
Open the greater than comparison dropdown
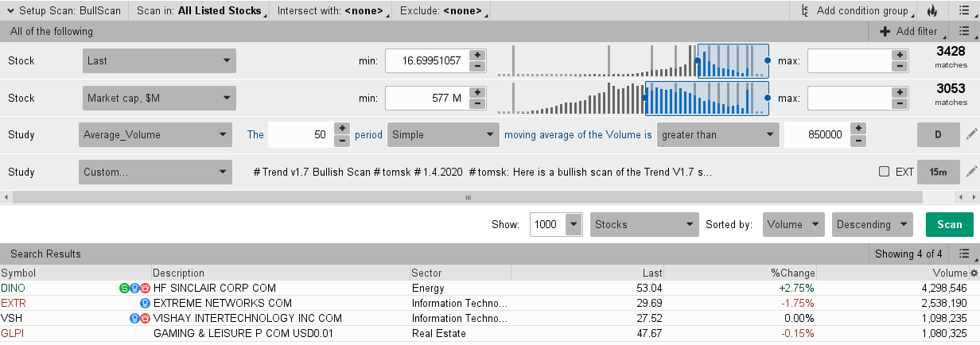[x=718, y=134]
